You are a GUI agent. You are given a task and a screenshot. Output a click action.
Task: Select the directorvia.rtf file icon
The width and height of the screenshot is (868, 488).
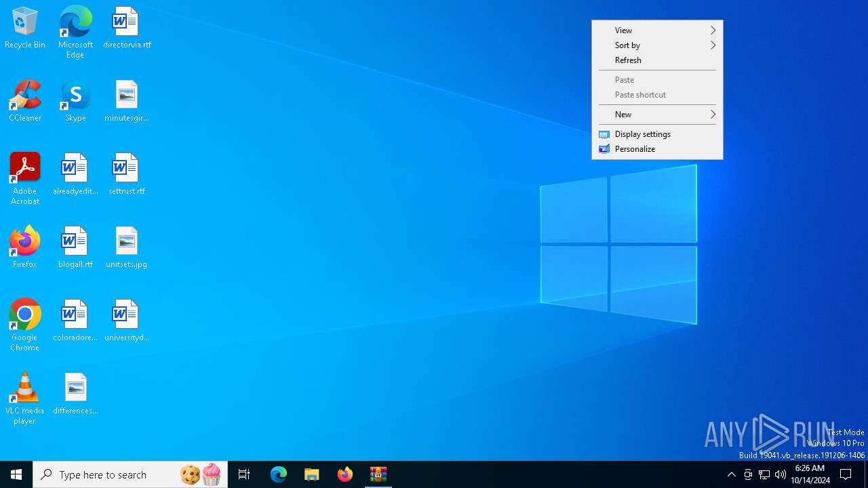127,28
